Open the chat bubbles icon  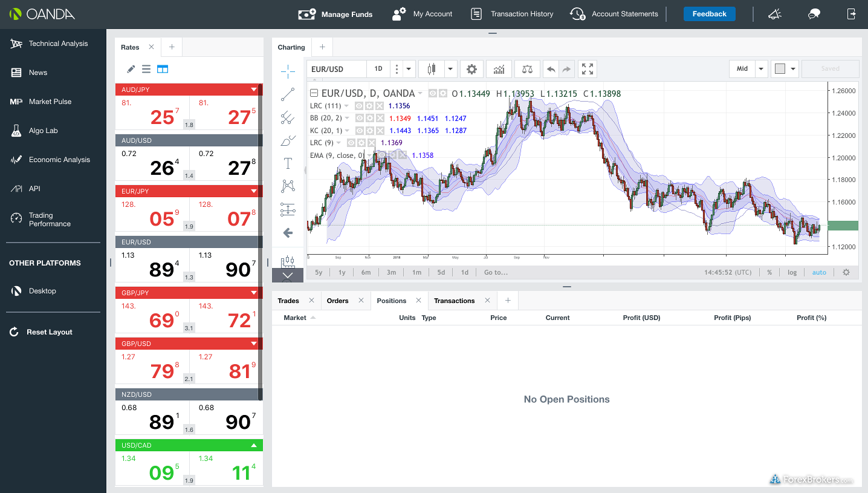[814, 14]
